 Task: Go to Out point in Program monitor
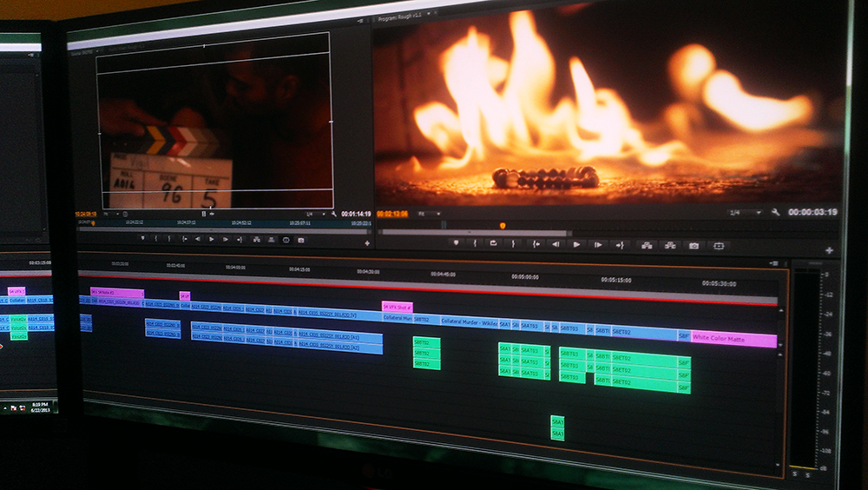tap(620, 245)
